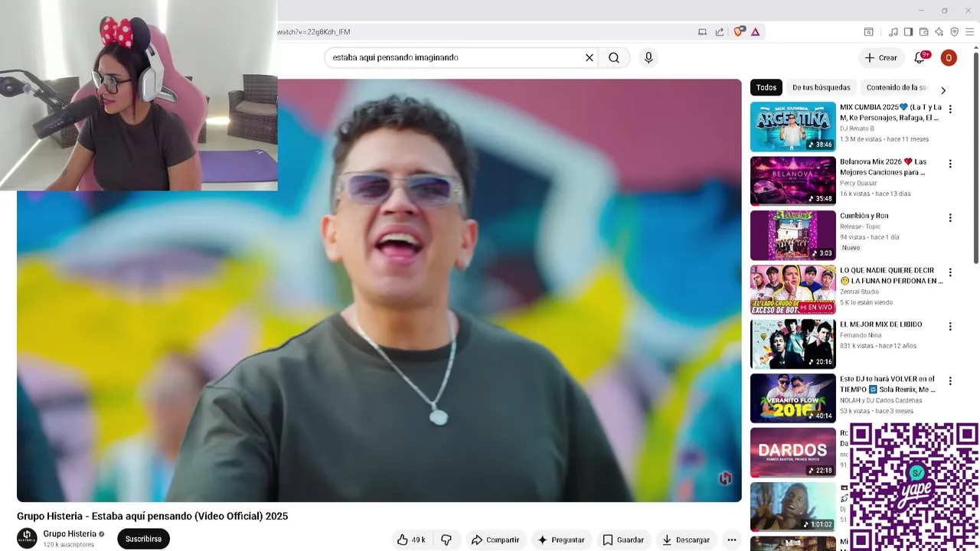Click the Preguntar button
Viewport: 980px width, 551px height.
pyautogui.click(x=561, y=540)
